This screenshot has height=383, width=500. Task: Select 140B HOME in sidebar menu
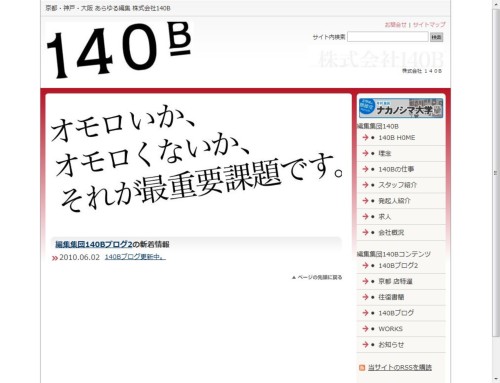[401, 138]
